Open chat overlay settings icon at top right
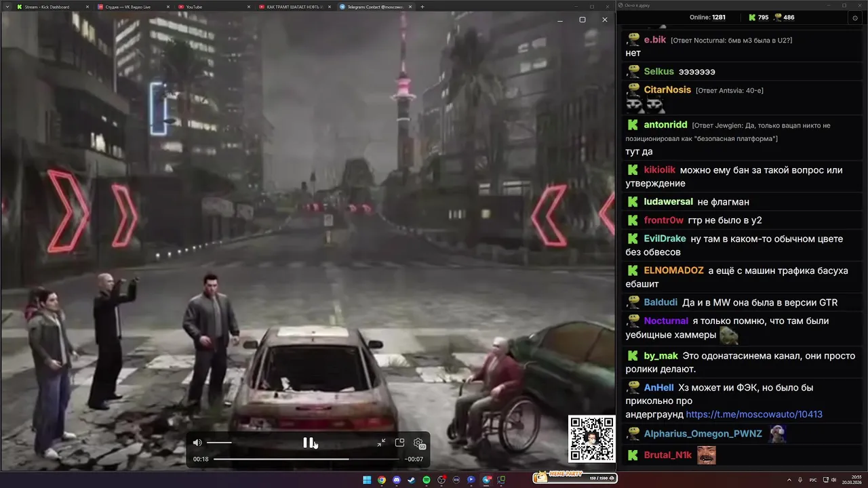868x488 pixels. coord(854,18)
